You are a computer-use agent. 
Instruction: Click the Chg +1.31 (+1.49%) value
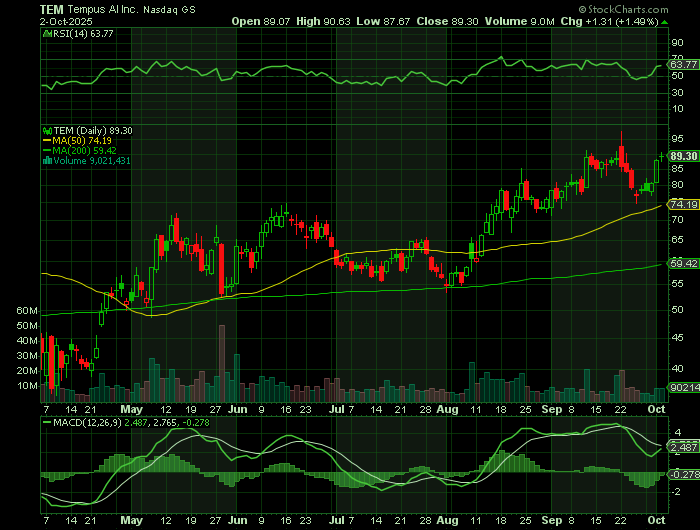click(x=609, y=21)
